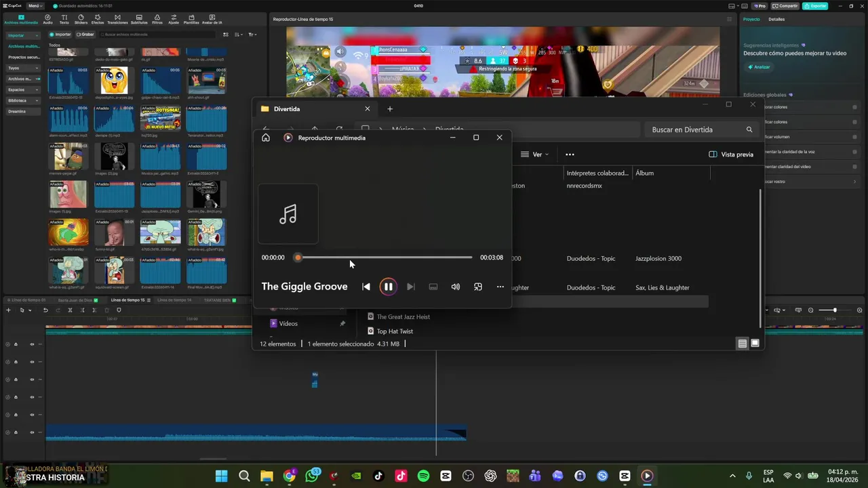
Task: Open a new tab in Divertida Explorer window
Action: pos(390,109)
